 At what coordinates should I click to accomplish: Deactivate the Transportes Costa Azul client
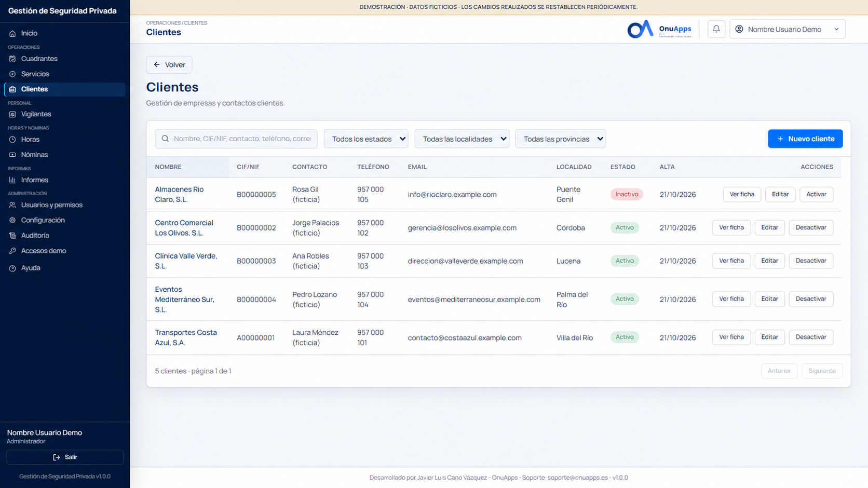click(x=811, y=337)
